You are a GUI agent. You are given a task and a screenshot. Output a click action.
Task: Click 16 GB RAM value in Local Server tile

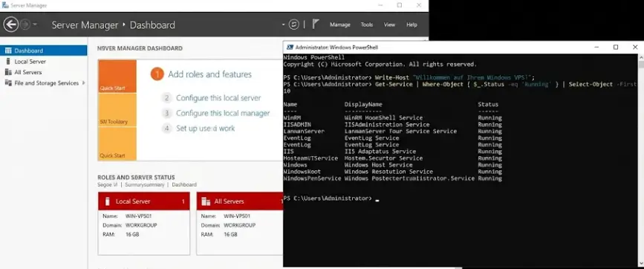pos(132,235)
